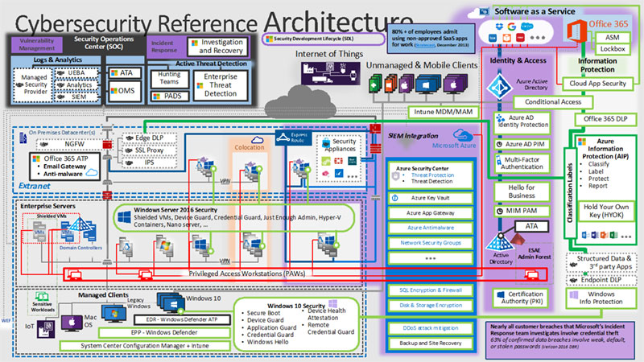Click the Cloud App Security box
Image resolution: width=644 pixels, height=362 pixels.
click(x=597, y=84)
